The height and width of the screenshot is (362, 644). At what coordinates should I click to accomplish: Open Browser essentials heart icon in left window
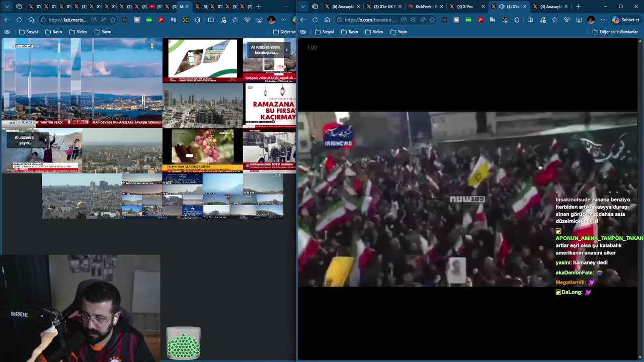pos(247,20)
